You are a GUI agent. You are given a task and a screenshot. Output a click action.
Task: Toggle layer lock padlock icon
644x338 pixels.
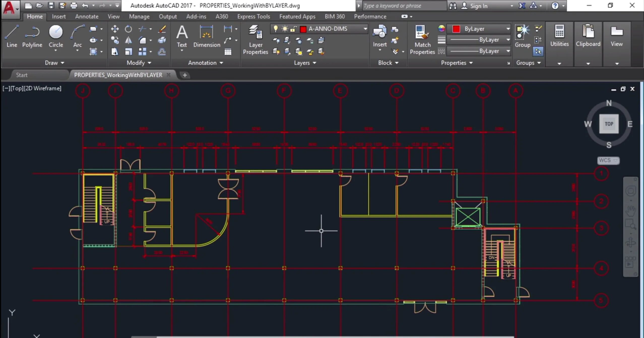pyautogui.click(x=293, y=29)
